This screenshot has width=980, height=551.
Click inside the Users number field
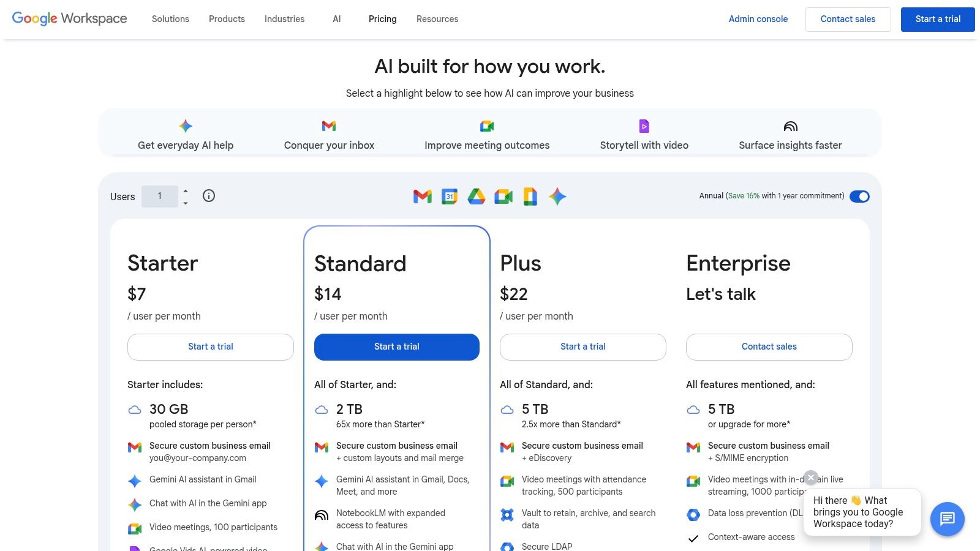point(159,196)
